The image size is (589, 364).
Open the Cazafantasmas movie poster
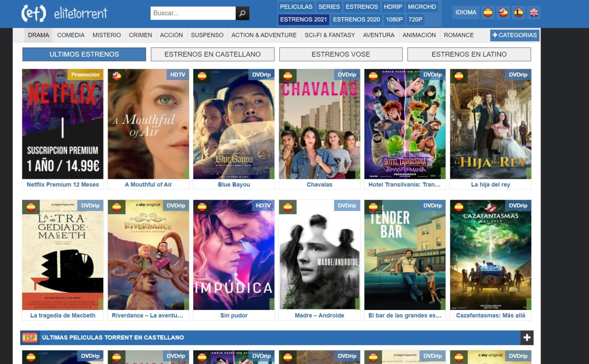coord(490,255)
